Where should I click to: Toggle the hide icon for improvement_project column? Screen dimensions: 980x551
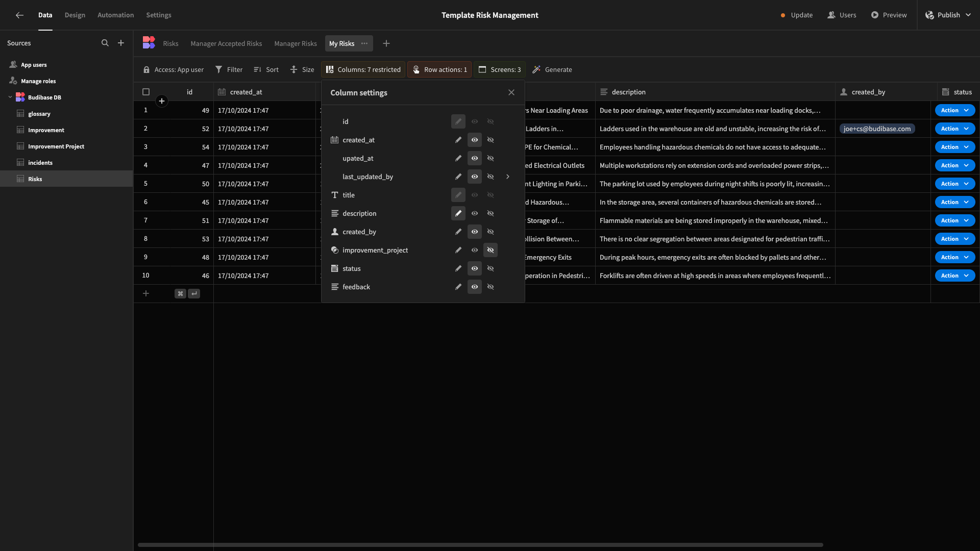click(x=491, y=251)
